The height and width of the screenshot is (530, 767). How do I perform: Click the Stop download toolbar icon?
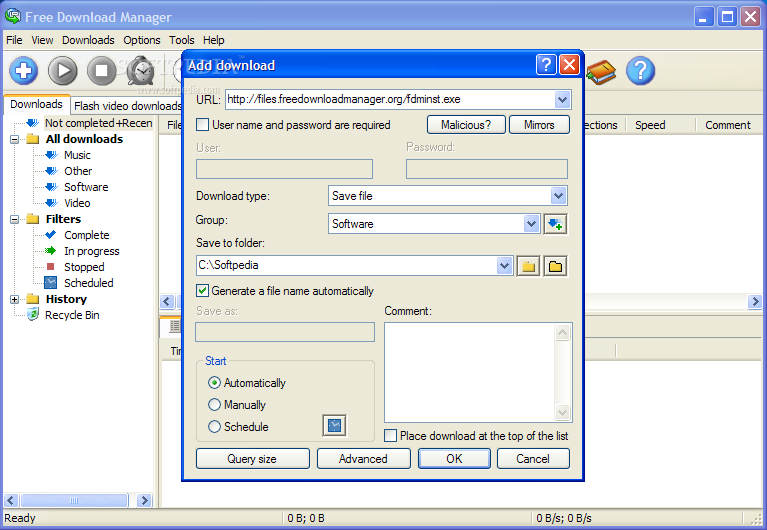pyautogui.click(x=101, y=70)
